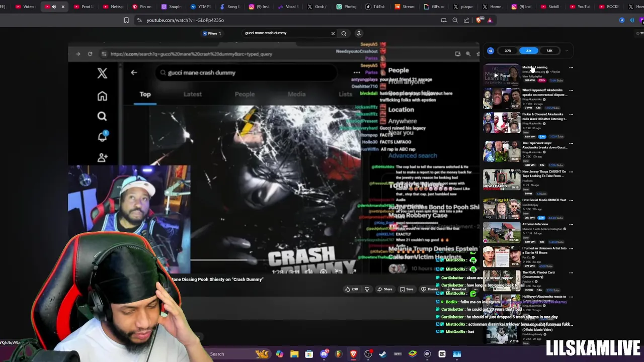Switch to the Snaplin browser tab

pyautogui.click(x=171, y=7)
